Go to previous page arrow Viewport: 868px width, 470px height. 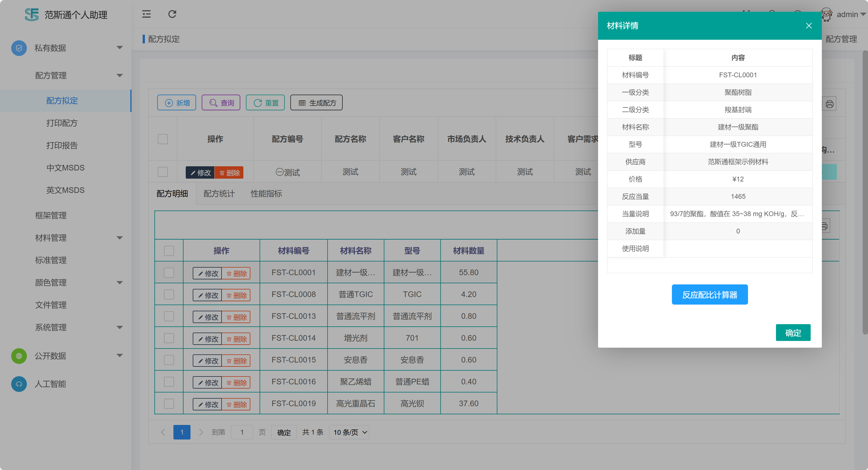[163, 432]
